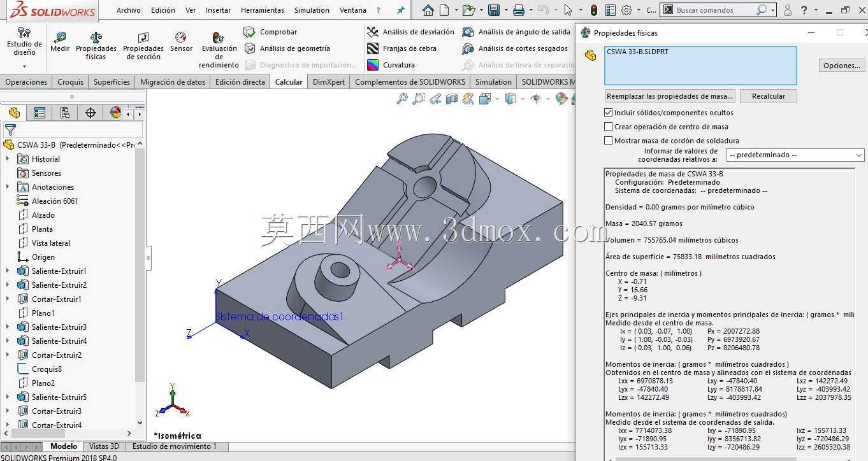Screen dimensions: 868x461
Task: Click the Opciones... button
Action: coord(842,66)
